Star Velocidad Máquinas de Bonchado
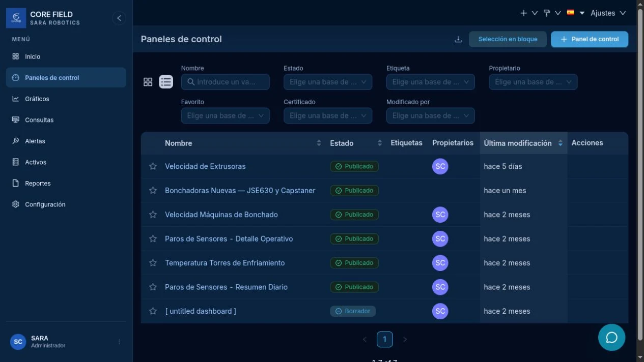Image resolution: width=644 pixels, height=362 pixels. (153, 215)
